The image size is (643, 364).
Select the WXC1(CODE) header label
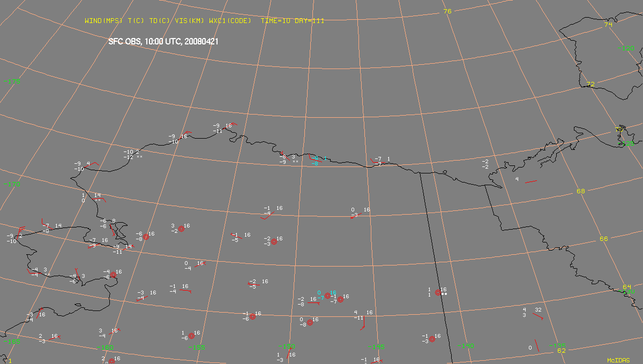230,21
